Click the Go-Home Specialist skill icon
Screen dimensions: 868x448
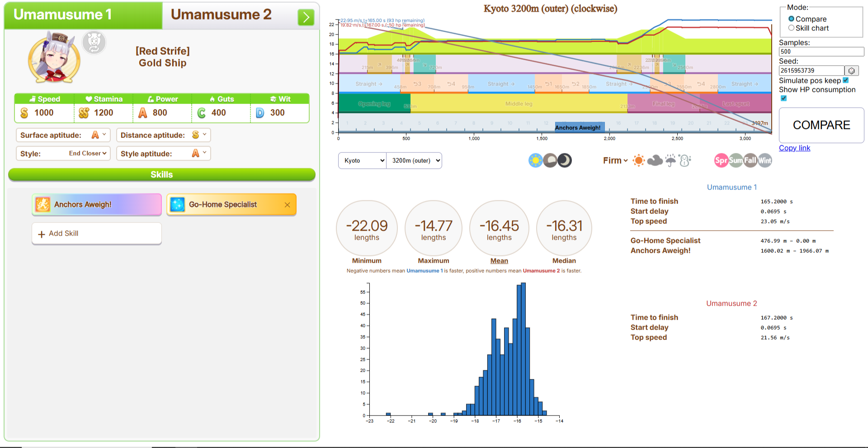pyautogui.click(x=177, y=204)
